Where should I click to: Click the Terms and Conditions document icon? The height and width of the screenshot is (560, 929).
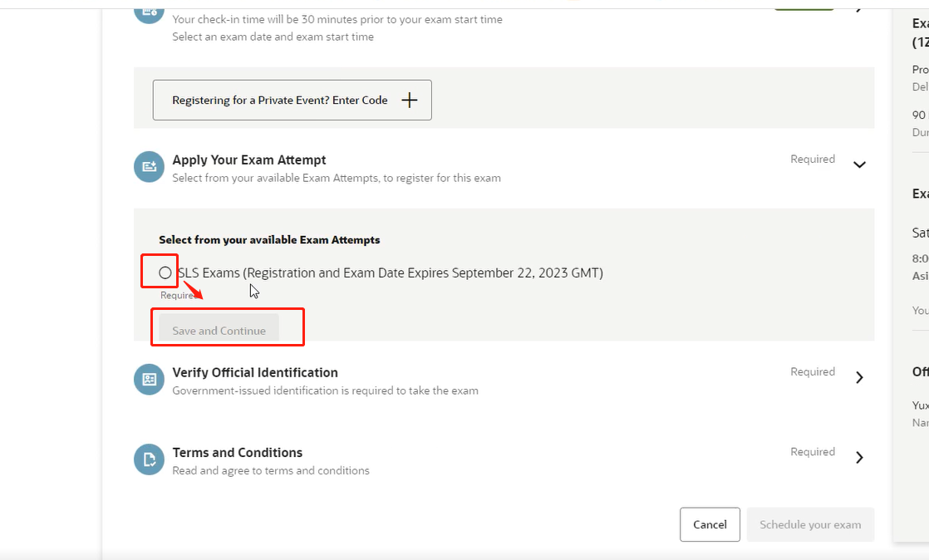click(x=149, y=459)
